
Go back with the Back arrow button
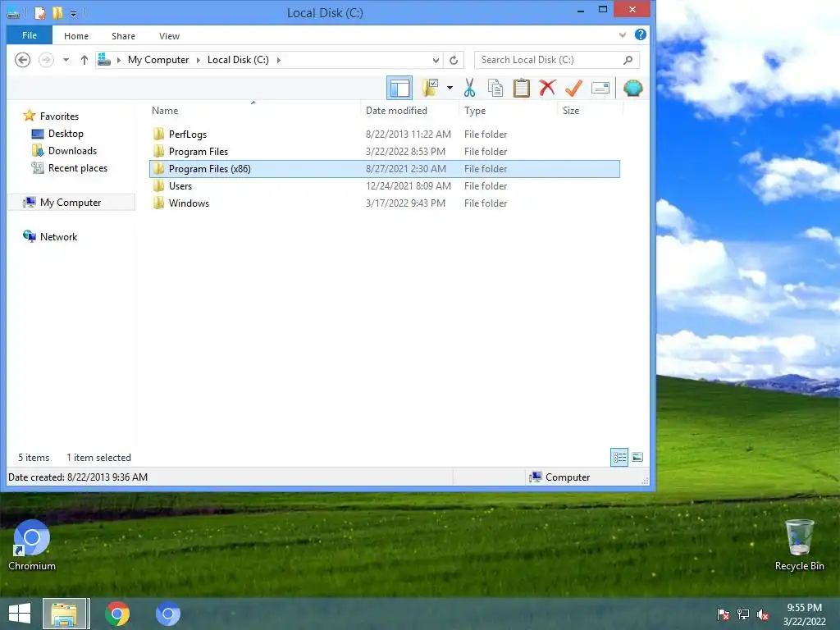coord(22,59)
